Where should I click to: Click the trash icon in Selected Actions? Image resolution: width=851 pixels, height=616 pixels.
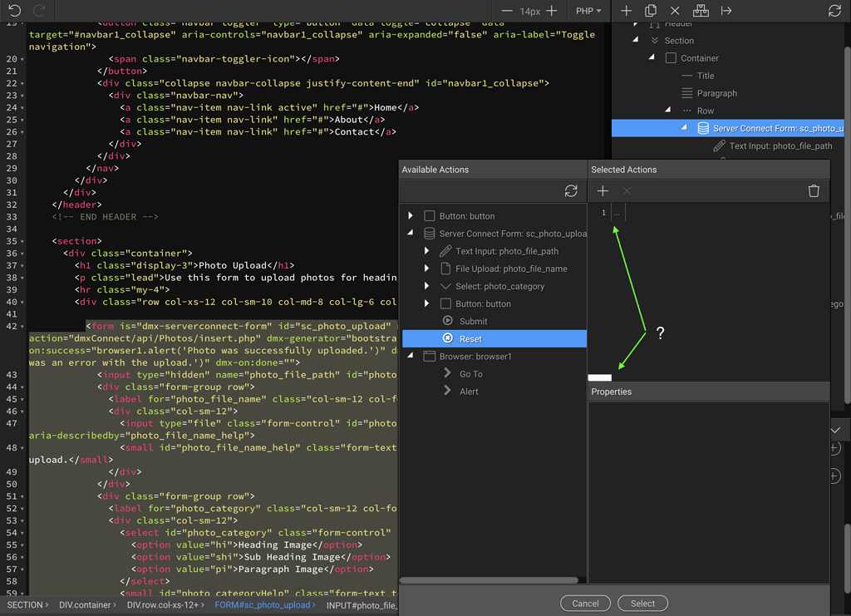[814, 191]
